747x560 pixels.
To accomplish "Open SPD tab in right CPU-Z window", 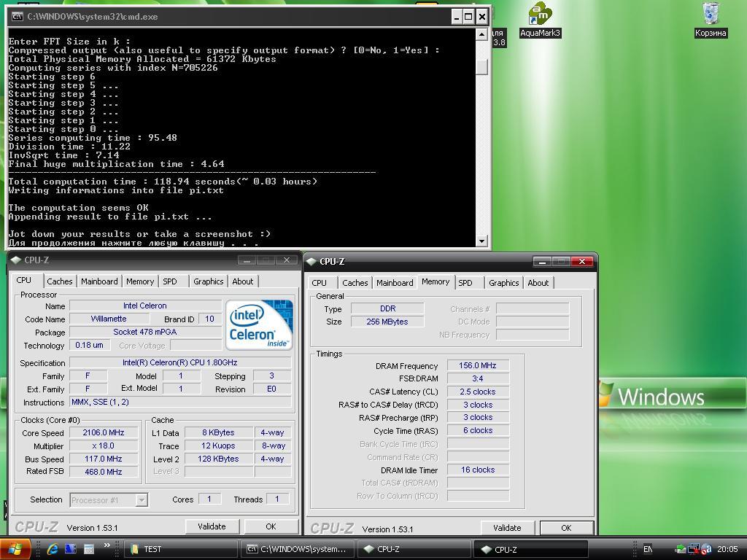I will pos(465,283).
